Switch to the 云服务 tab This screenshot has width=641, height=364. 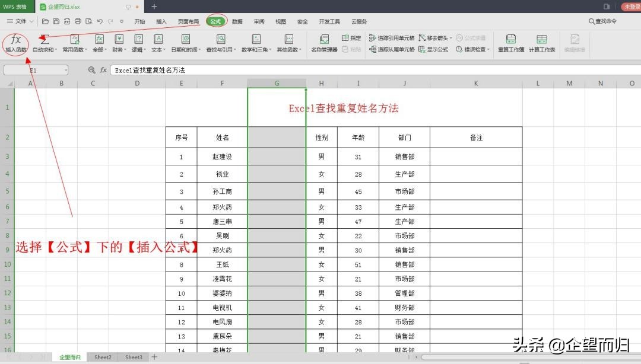pos(359,21)
